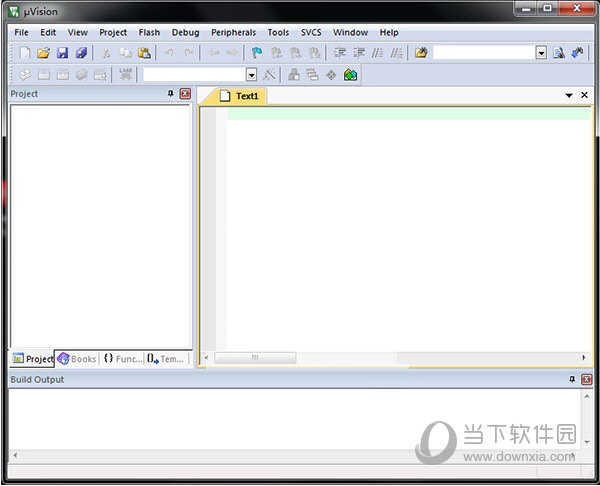600x486 pixels.
Task: Open the SVCS menu
Action: (x=311, y=33)
